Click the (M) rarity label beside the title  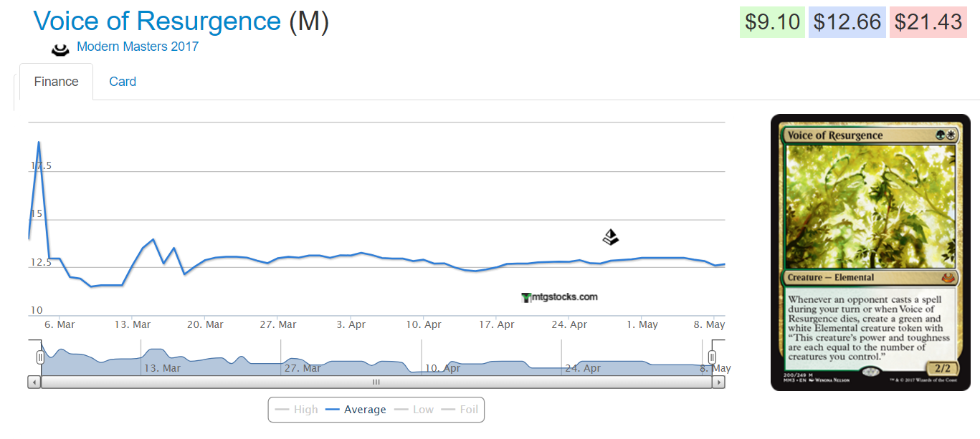(x=308, y=21)
